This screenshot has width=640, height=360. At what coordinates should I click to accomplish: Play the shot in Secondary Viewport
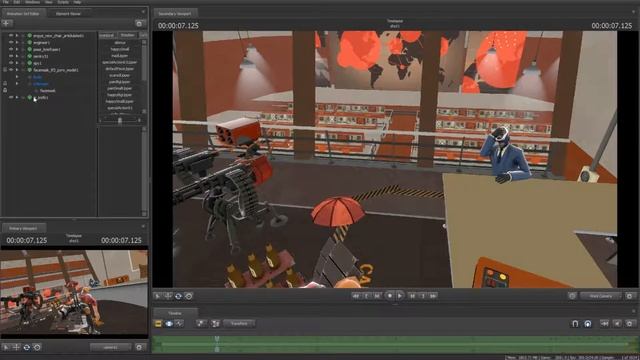(x=400, y=296)
